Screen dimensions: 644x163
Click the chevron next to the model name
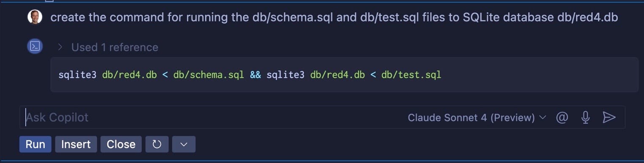[543, 117]
